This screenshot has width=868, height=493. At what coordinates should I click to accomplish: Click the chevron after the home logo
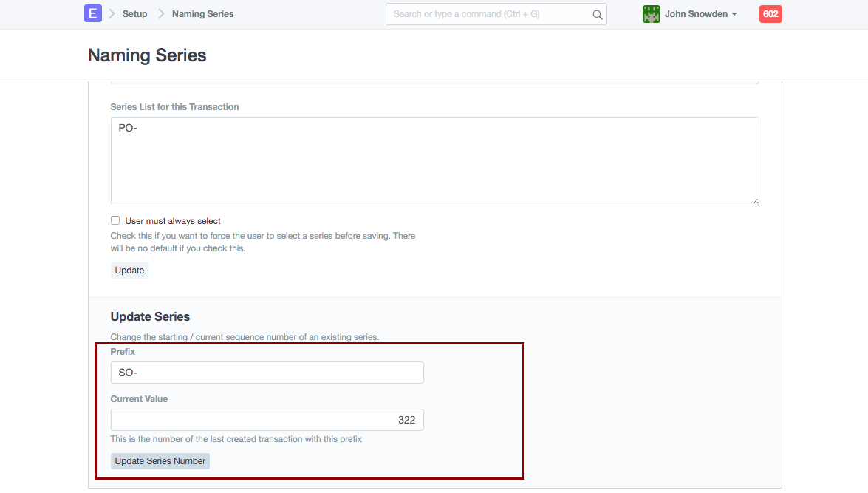click(112, 14)
